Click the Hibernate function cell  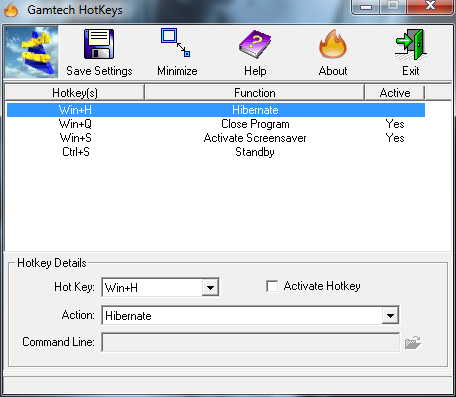pos(255,110)
